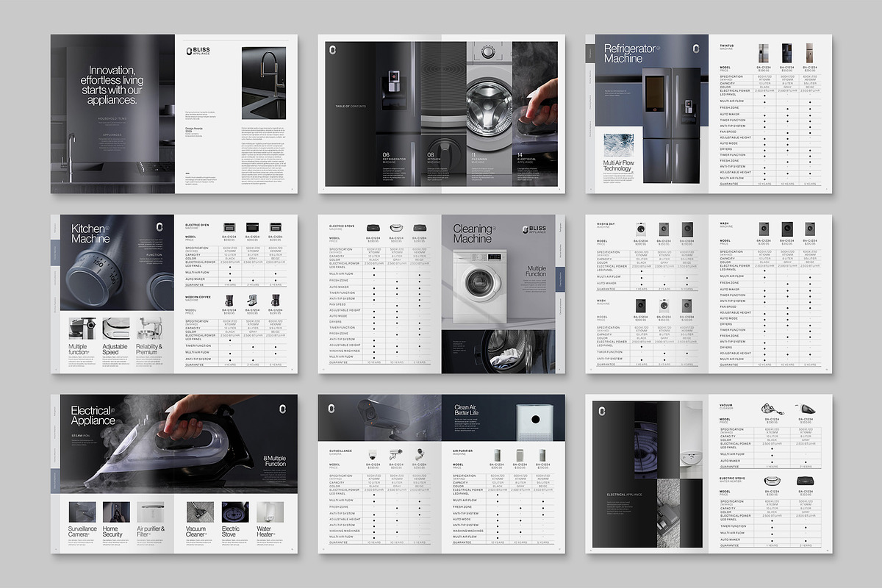Select the Reliability & Premium thumbnail image
This screenshot has height=588, width=882.
click(150, 329)
